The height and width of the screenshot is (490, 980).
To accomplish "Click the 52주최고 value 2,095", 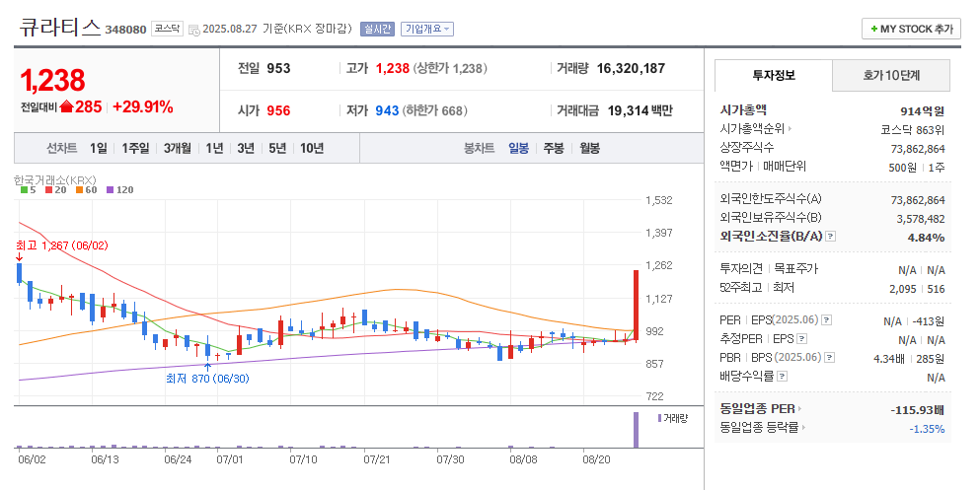I will pos(903,289).
